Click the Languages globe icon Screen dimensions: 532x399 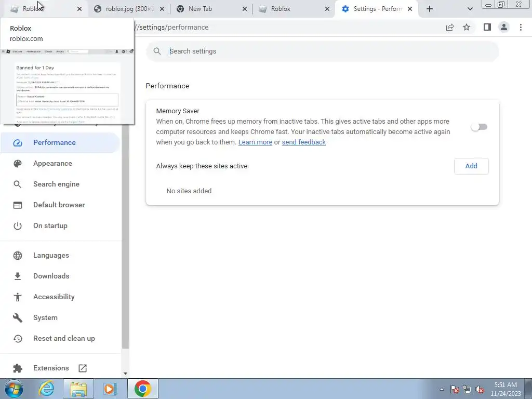[18, 256]
